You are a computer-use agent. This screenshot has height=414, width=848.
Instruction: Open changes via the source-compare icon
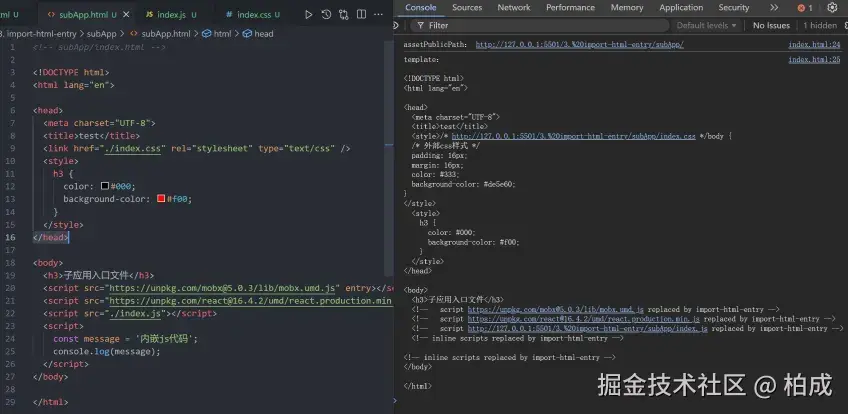click(x=344, y=15)
